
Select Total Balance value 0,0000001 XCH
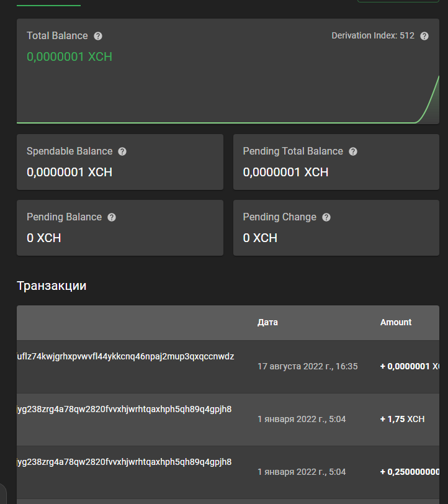69,57
